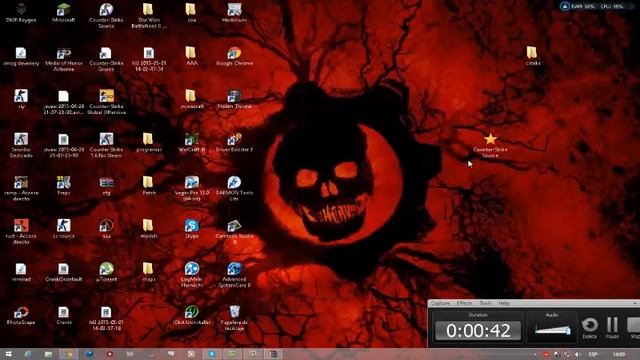Open the Tools menu in recorder

485,303
